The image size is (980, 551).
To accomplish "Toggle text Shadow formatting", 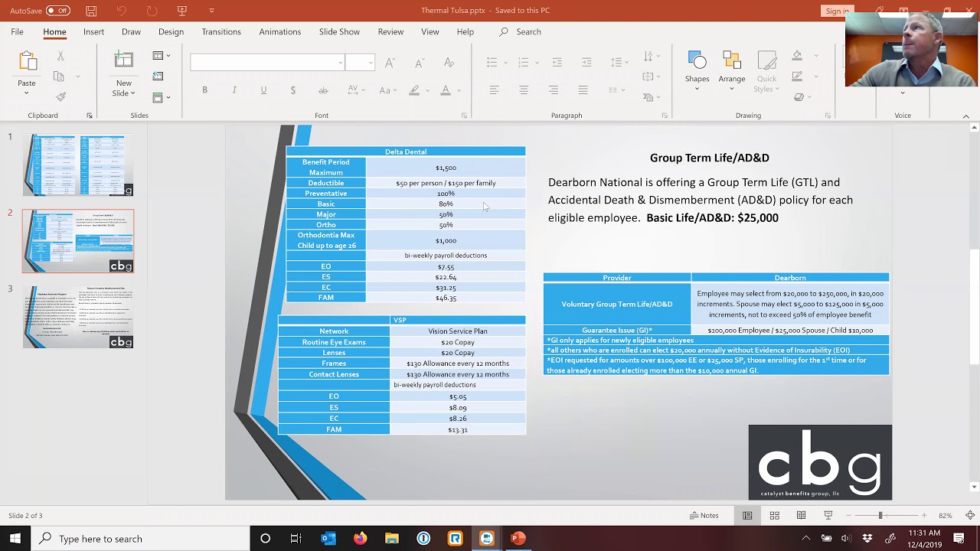I will (x=292, y=90).
